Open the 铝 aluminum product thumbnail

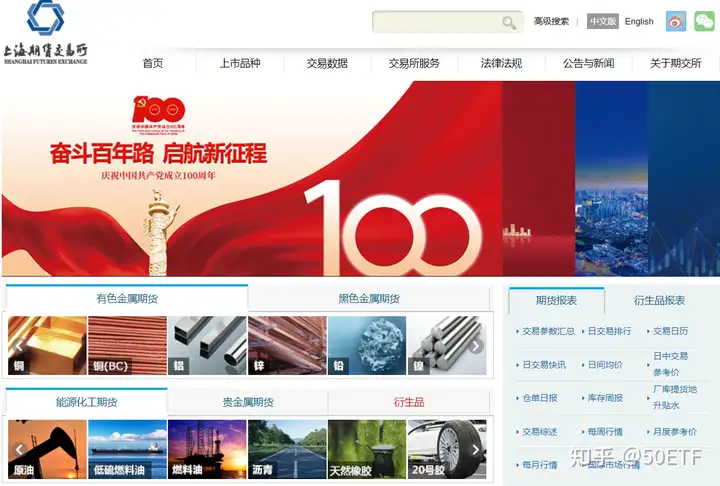(207, 345)
